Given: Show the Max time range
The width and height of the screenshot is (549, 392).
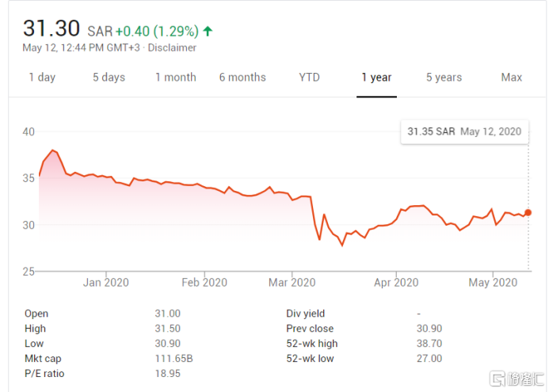Looking at the screenshot, I should pyautogui.click(x=512, y=77).
